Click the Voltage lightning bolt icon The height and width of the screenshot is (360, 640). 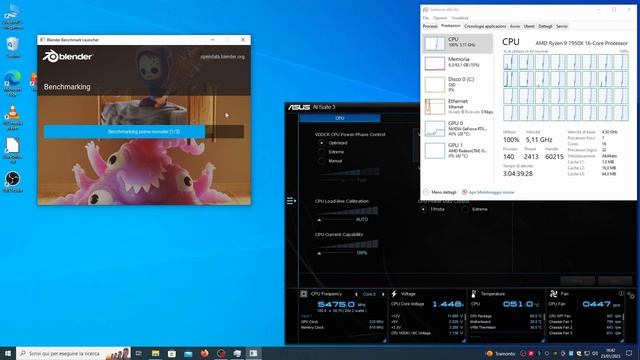coord(394,294)
